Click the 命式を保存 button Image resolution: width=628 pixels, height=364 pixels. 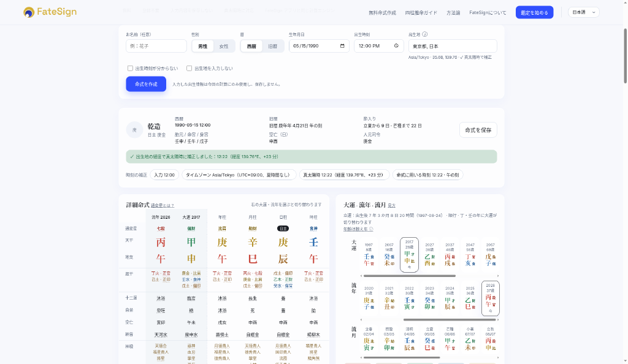tap(478, 130)
